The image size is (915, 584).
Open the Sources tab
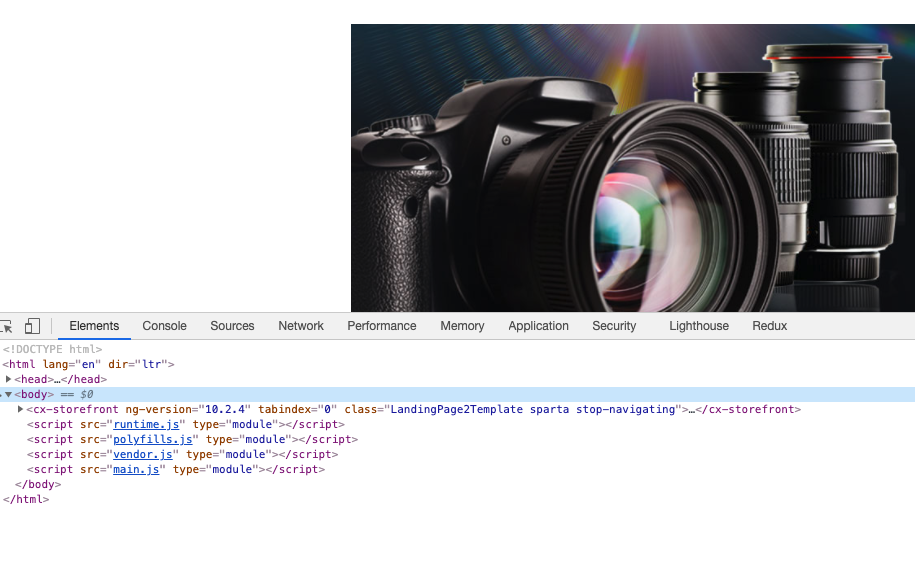pyautogui.click(x=232, y=326)
